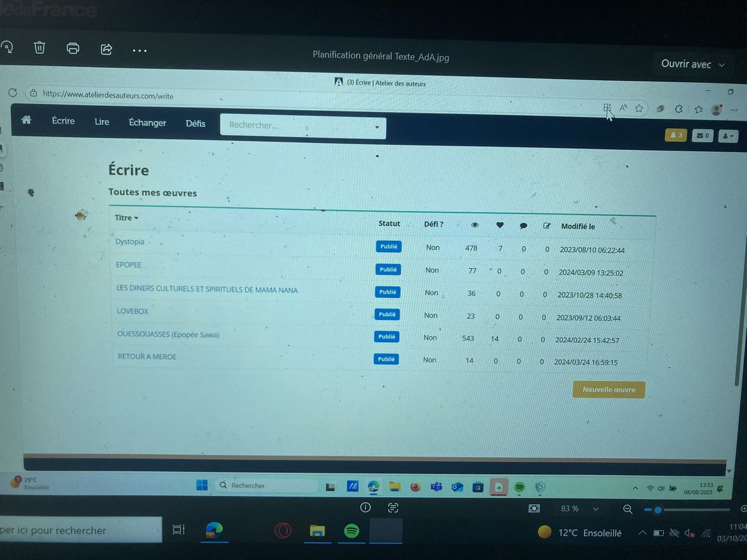Open Opera browser from the outer taskbar

coord(283,531)
